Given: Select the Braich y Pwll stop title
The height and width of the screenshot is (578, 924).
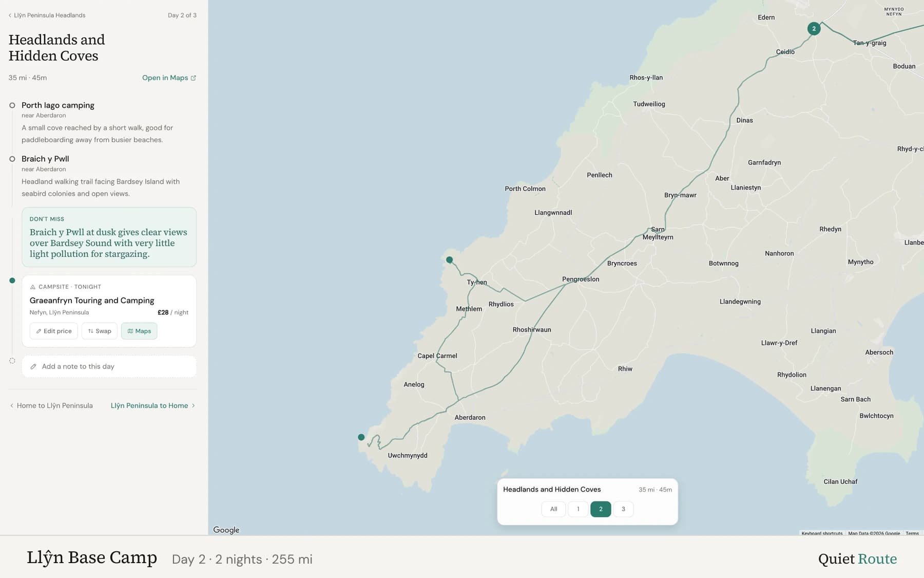Looking at the screenshot, I should [45, 159].
